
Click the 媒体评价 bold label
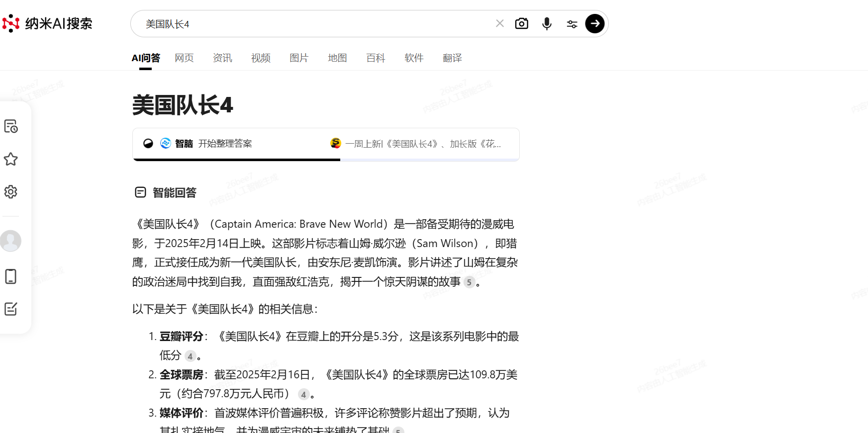tap(181, 413)
